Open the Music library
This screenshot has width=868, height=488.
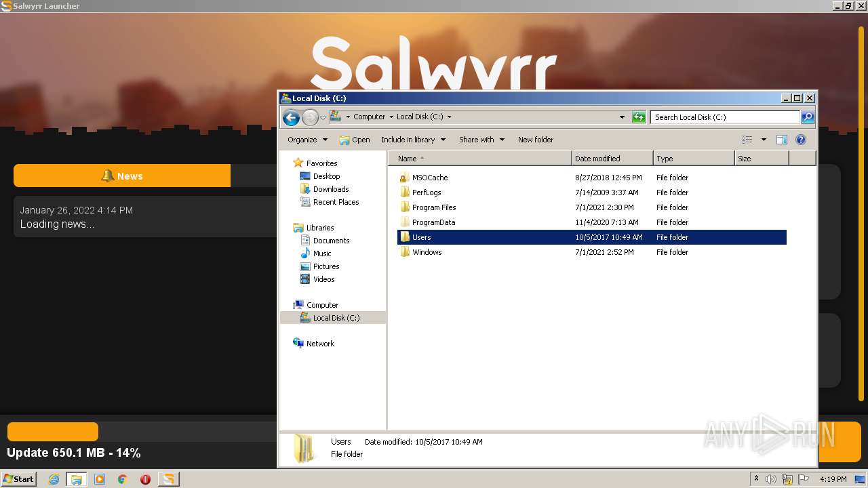point(322,253)
